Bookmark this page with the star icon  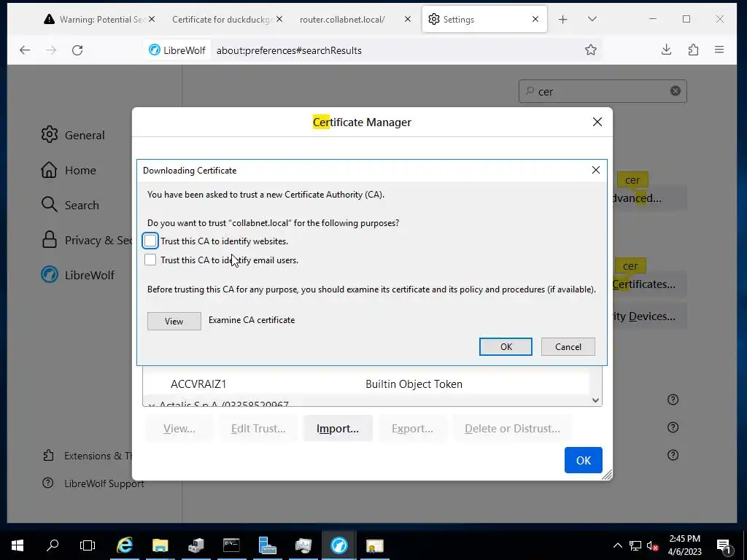tap(591, 50)
